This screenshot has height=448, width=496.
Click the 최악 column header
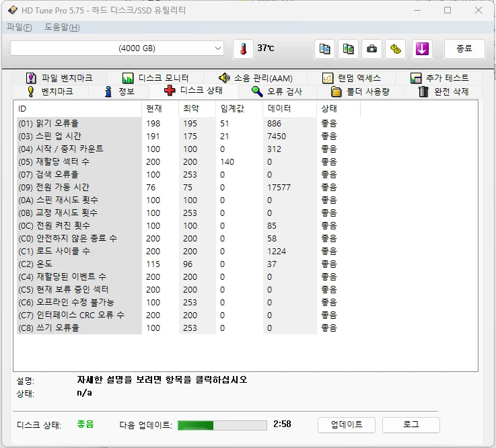[x=197, y=109]
